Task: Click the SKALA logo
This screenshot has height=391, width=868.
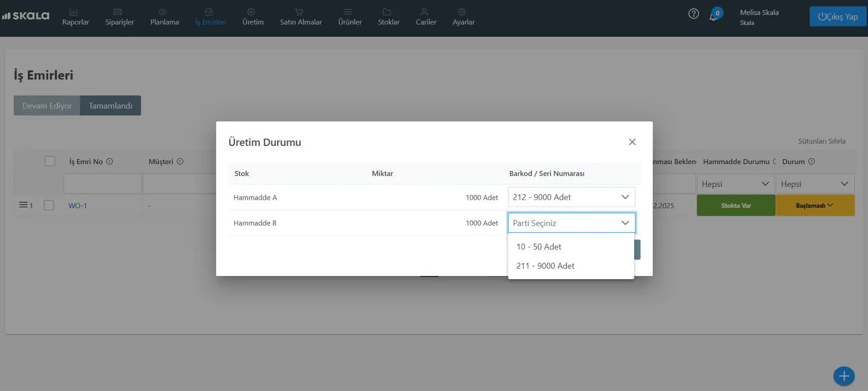Action: coord(25,16)
